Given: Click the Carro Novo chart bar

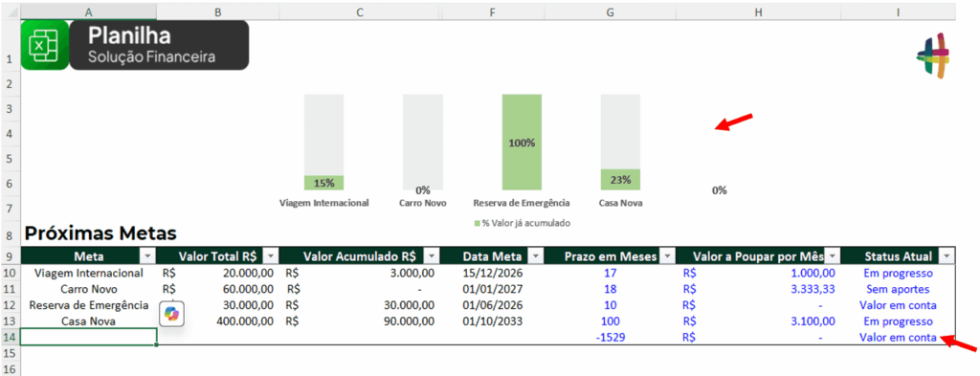Looking at the screenshot, I should [x=423, y=142].
